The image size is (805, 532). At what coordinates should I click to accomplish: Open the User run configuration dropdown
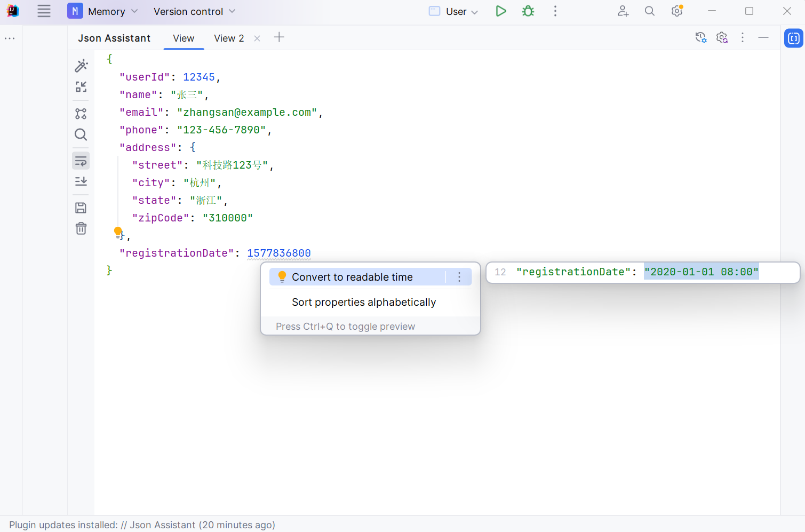(454, 11)
